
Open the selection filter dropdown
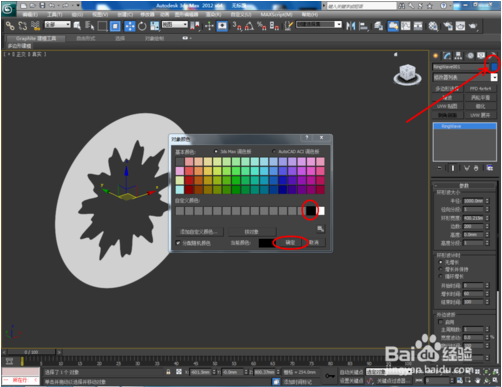pyautogui.click(x=57, y=25)
